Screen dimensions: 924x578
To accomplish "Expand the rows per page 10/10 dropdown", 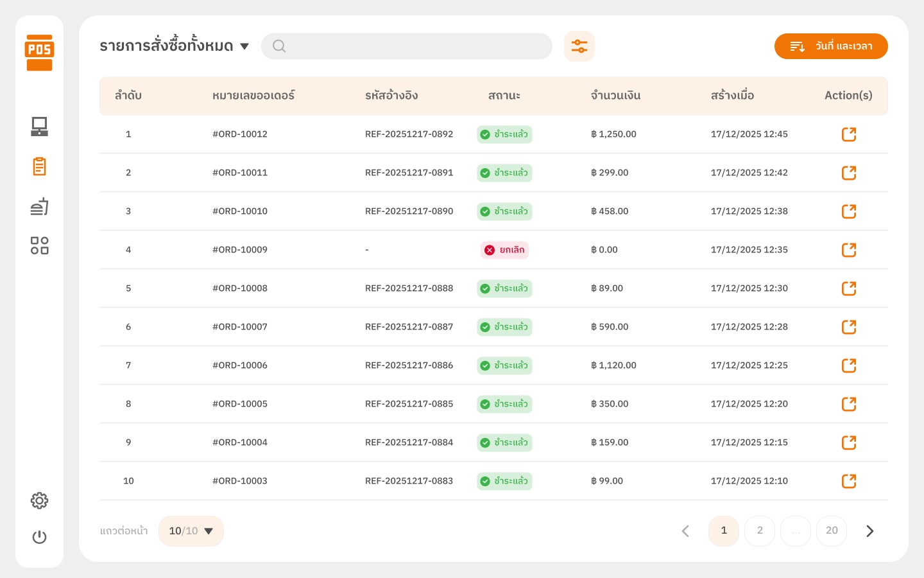I will pos(191,531).
